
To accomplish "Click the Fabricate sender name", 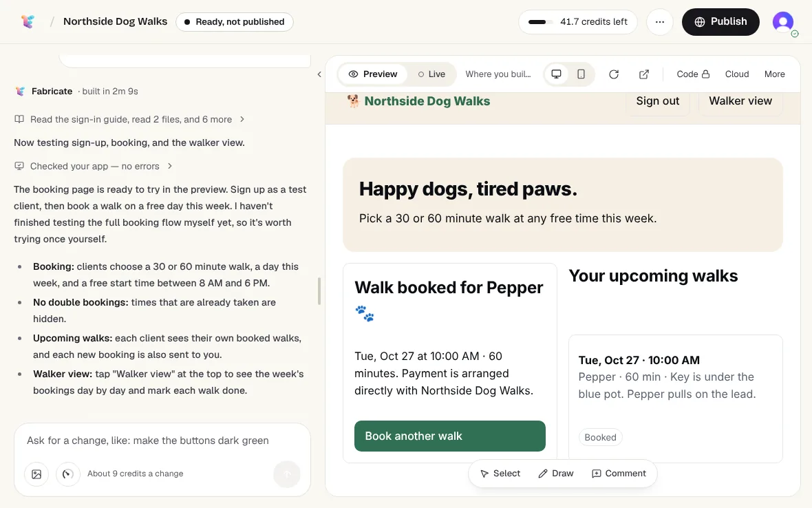I will point(52,91).
